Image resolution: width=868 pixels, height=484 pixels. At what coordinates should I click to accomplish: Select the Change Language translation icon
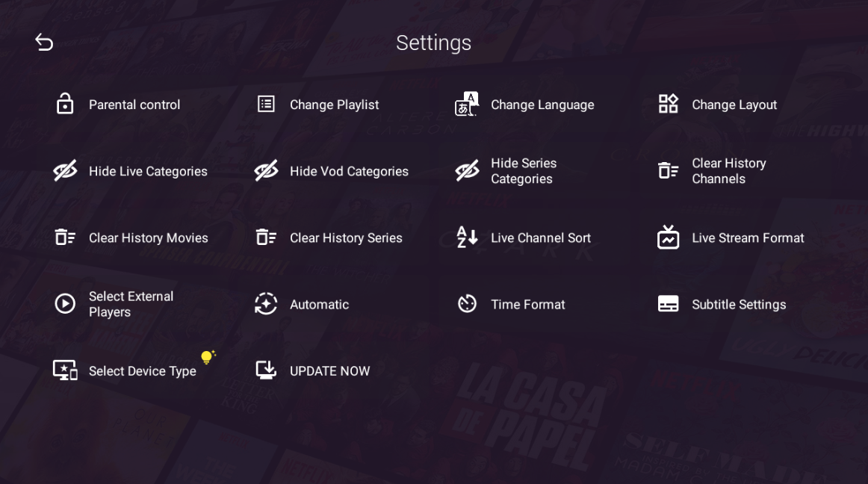(x=466, y=104)
